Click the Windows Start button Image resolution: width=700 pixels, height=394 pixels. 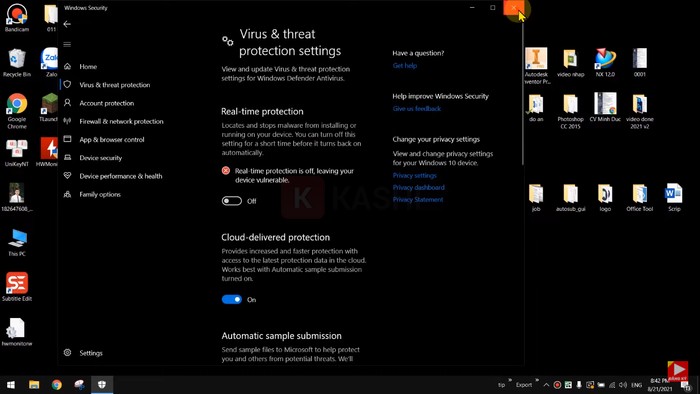11,385
